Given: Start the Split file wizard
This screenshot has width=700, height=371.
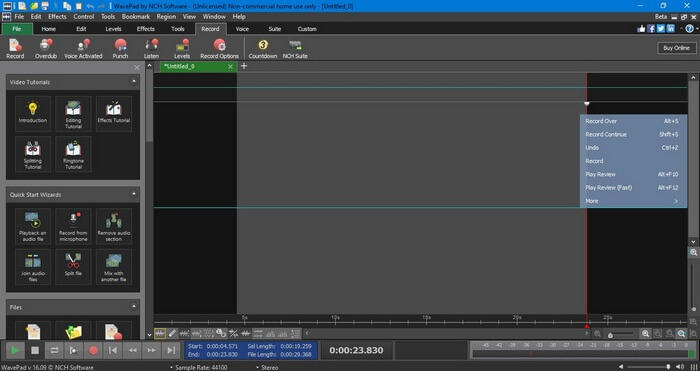Looking at the screenshot, I should (73, 267).
